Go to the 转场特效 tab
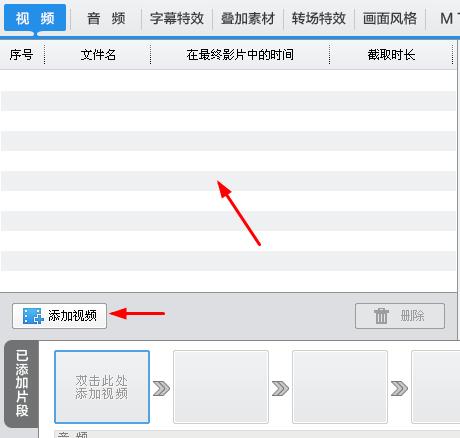This screenshot has width=460, height=438. [319, 18]
